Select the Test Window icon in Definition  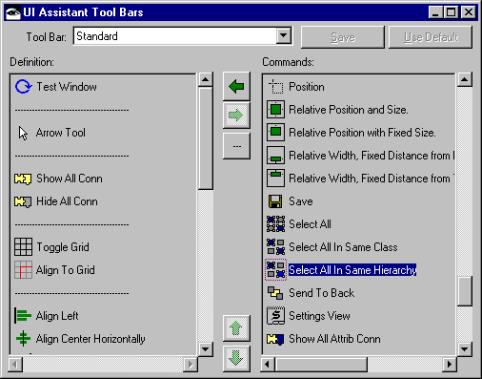click(23, 87)
